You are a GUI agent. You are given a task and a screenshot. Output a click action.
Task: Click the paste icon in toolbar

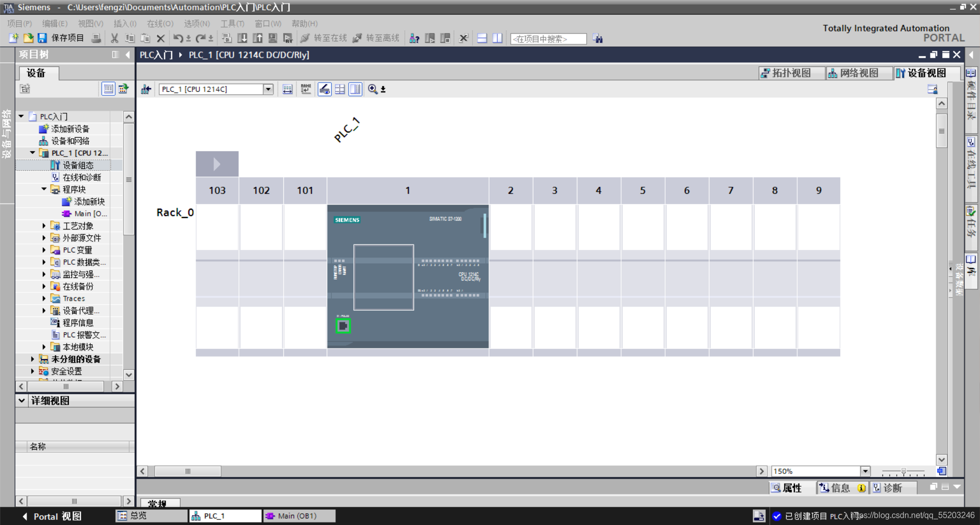(145, 38)
